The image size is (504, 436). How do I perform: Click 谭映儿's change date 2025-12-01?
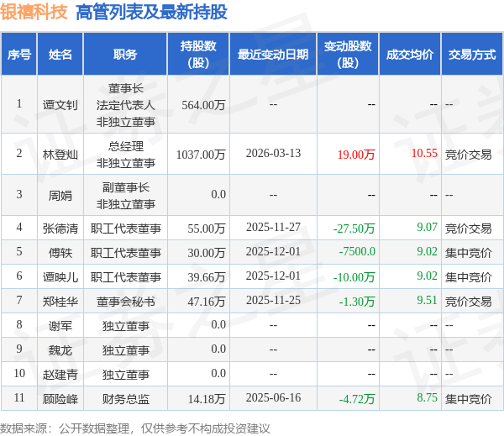pyautogui.click(x=273, y=276)
